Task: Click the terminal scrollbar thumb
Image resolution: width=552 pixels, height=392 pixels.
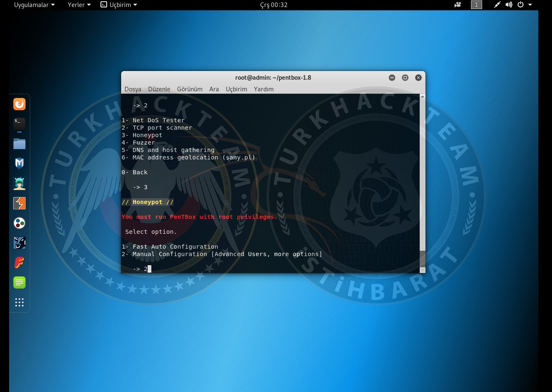Action: [x=422, y=258]
